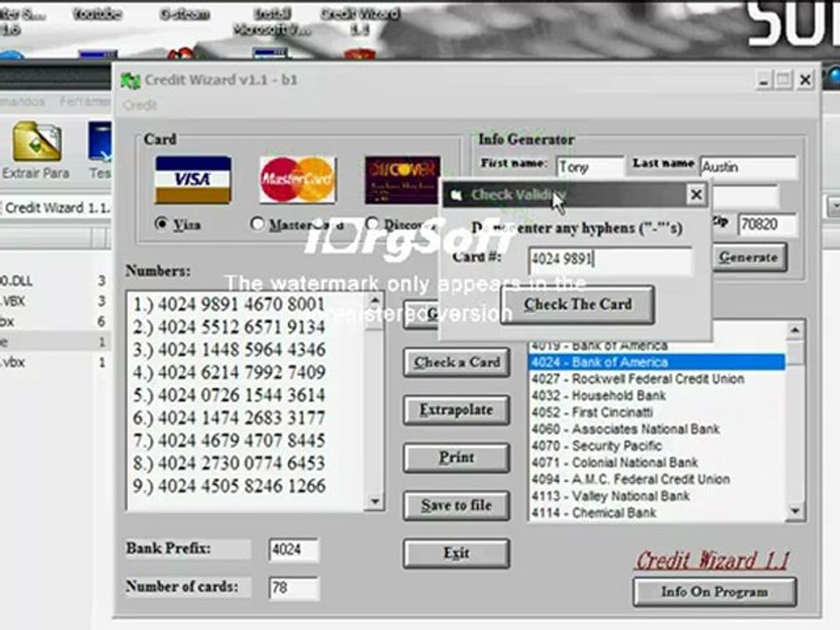Click the Discover card logo image
Viewport: 840px width, 630px height.
click(x=402, y=180)
